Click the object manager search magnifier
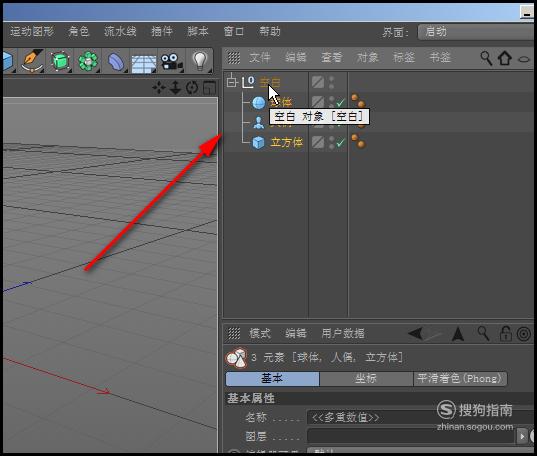Screen dimensions: 537x456 tap(486, 58)
